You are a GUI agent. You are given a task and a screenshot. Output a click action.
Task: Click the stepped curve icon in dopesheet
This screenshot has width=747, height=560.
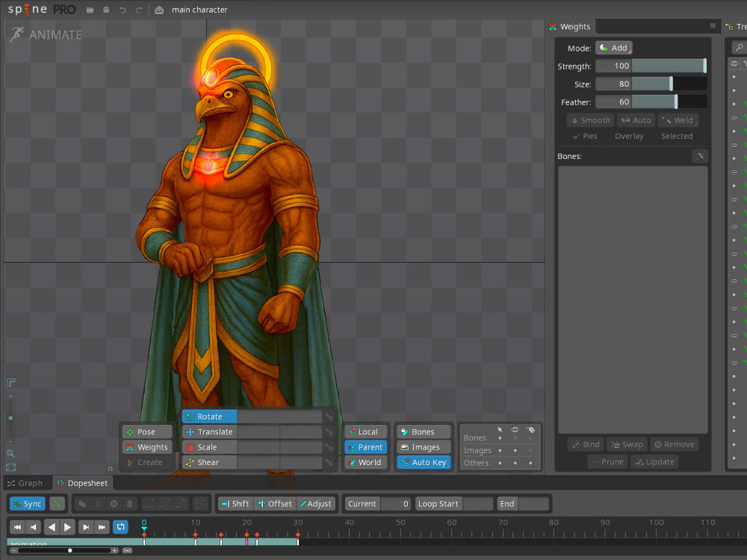[149, 503]
